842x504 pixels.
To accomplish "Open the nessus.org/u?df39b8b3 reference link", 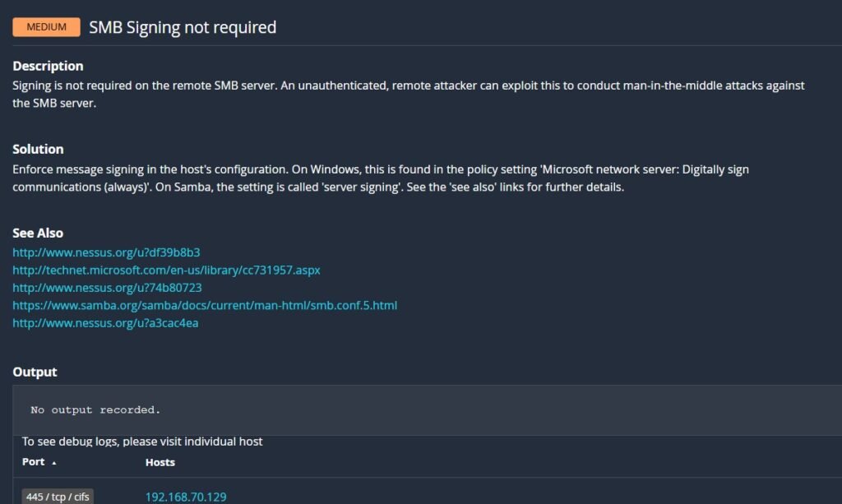I will [106, 252].
